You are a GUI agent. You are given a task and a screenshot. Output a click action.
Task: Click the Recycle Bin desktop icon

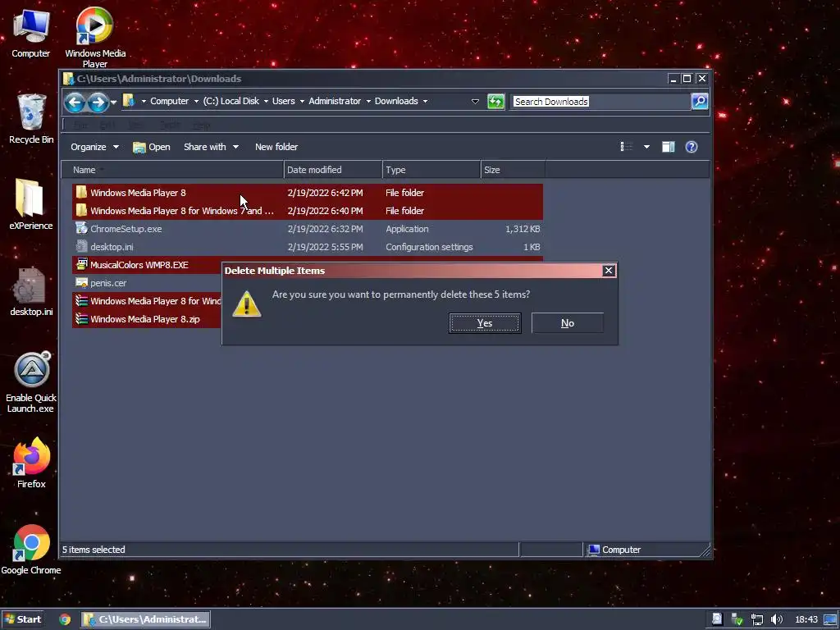tap(31, 119)
